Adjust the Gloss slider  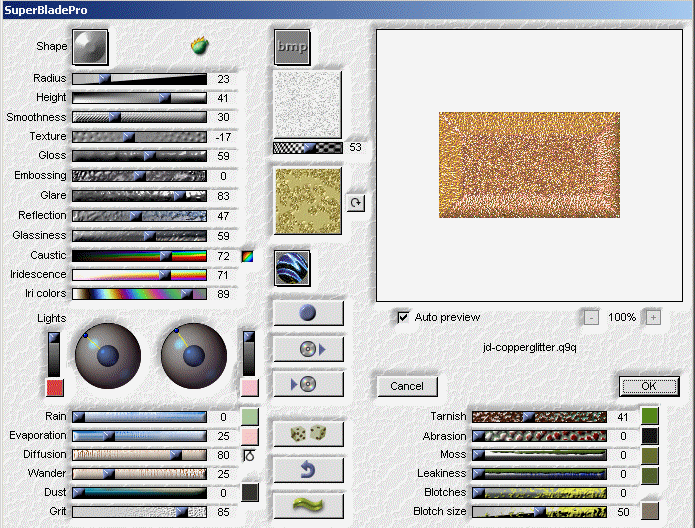click(x=139, y=156)
